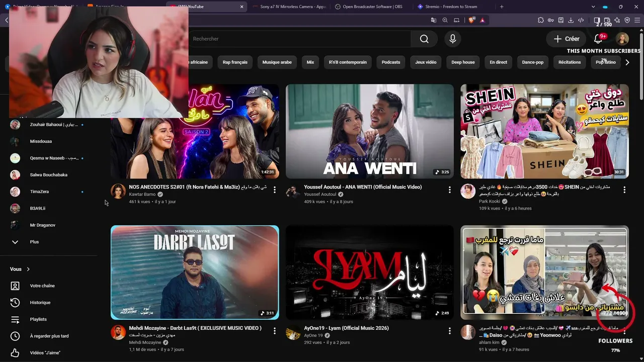
Task: Open options menu for Lyam video
Action: (x=450, y=331)
